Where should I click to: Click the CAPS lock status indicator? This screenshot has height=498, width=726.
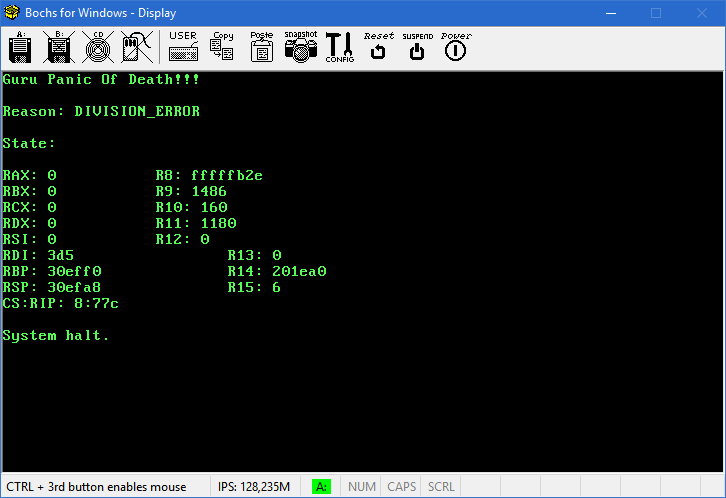401,487
